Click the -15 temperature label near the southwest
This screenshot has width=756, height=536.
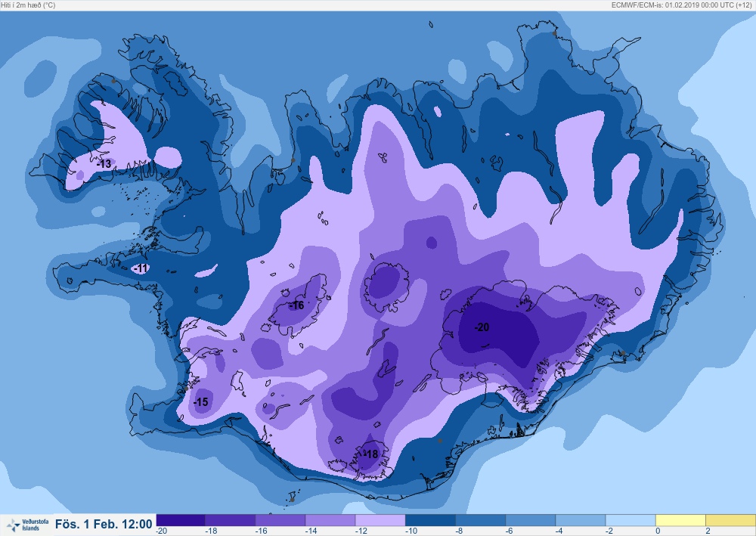(x=200, y=401)
